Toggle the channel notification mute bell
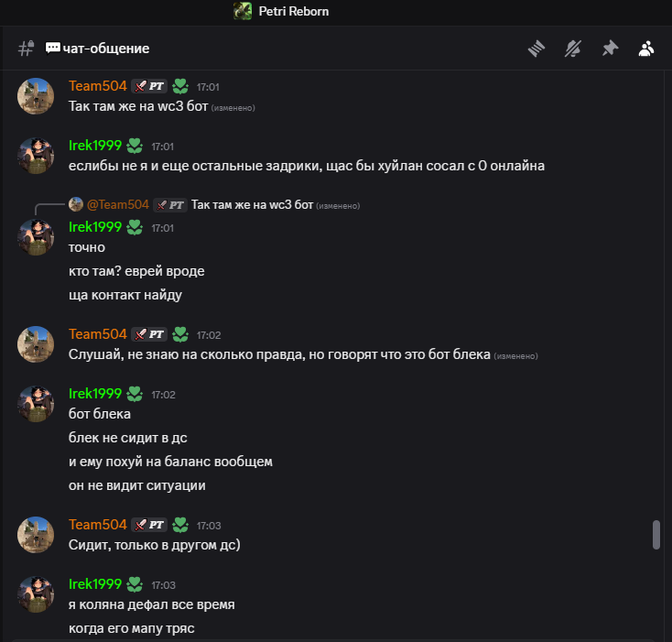 pos(573,49)
